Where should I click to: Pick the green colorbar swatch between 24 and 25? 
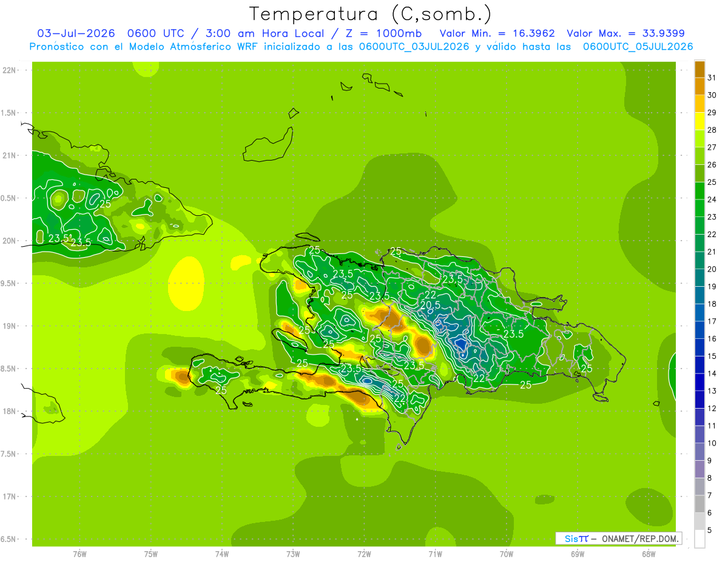click(699, 190)
